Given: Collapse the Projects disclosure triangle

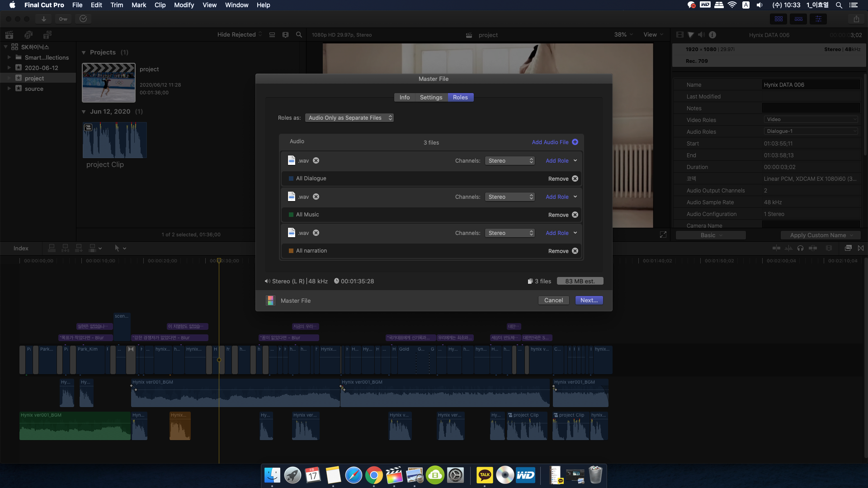Looking at the screenshot, I should (x=84, y=52).
